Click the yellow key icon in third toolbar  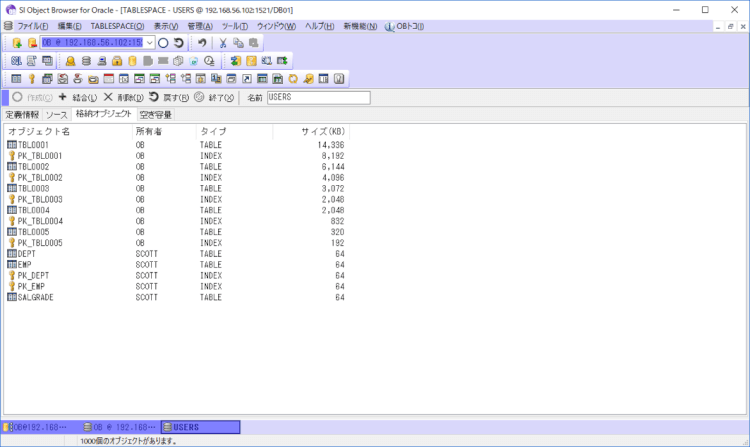31,78
